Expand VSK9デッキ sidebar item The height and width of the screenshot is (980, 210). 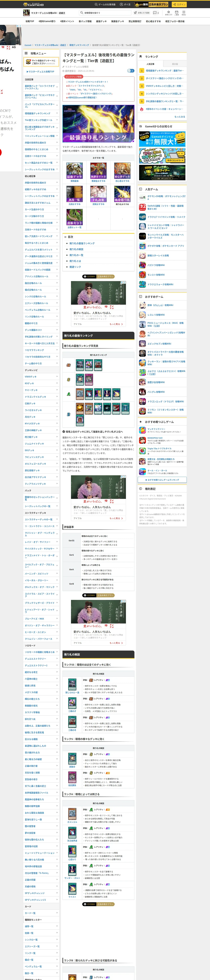41,377
